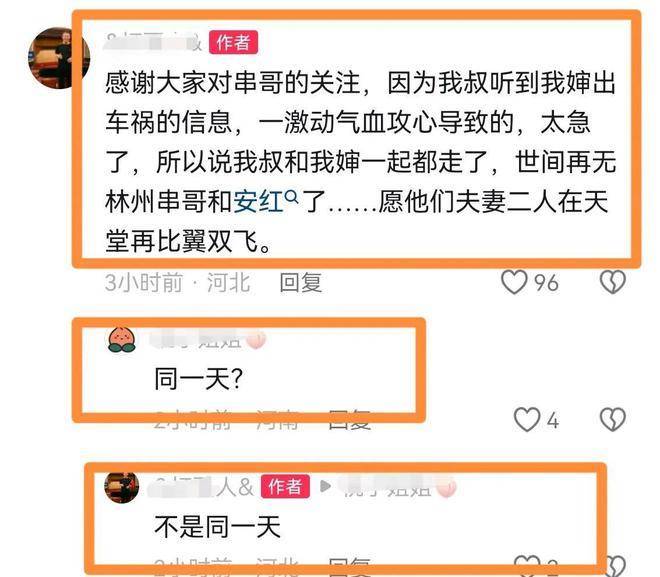Screen dimensions: 660x577
Task: Like the "同一天?" reply with 4 likes
Action: pyautogui.click(x=527, y=420)
